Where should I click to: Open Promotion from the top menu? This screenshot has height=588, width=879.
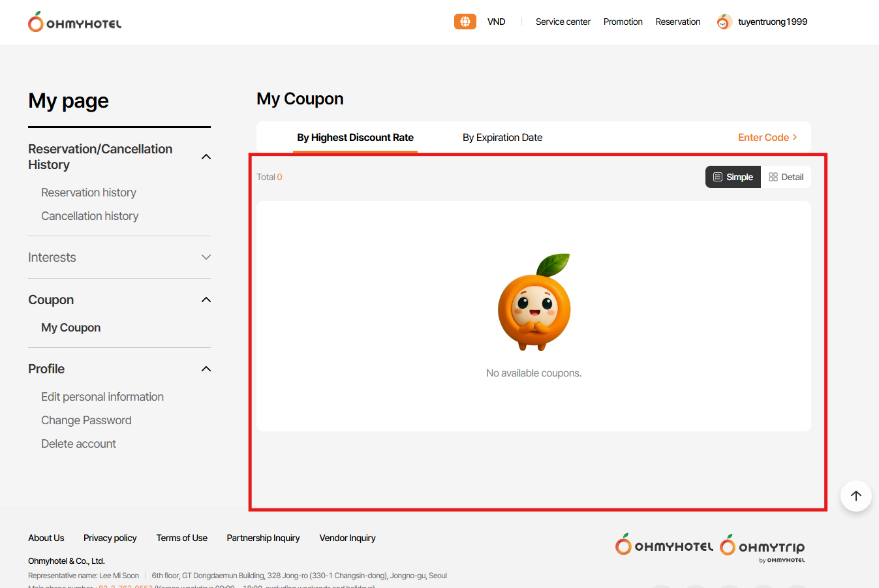623,22
